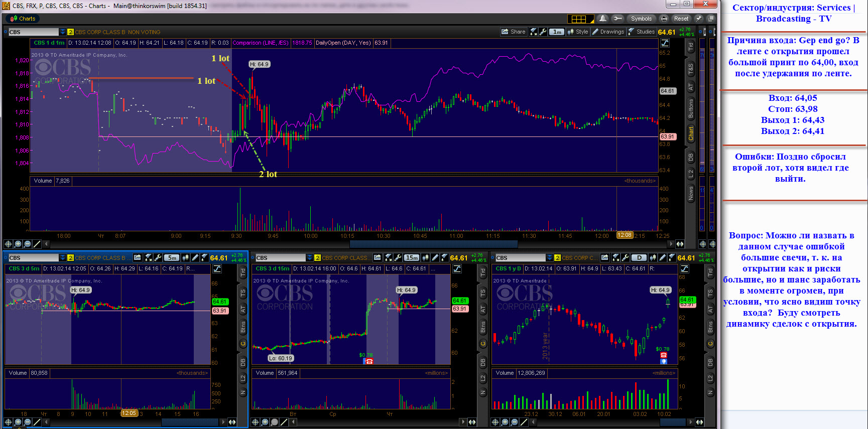
Task: Click zoom in icon below main chart
Action: pos(18,244)
